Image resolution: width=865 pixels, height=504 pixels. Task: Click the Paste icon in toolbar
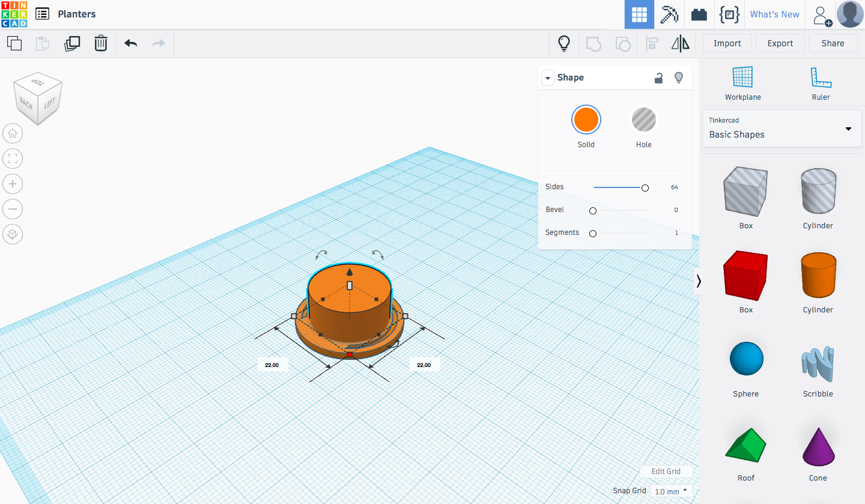tap(43, 43)
